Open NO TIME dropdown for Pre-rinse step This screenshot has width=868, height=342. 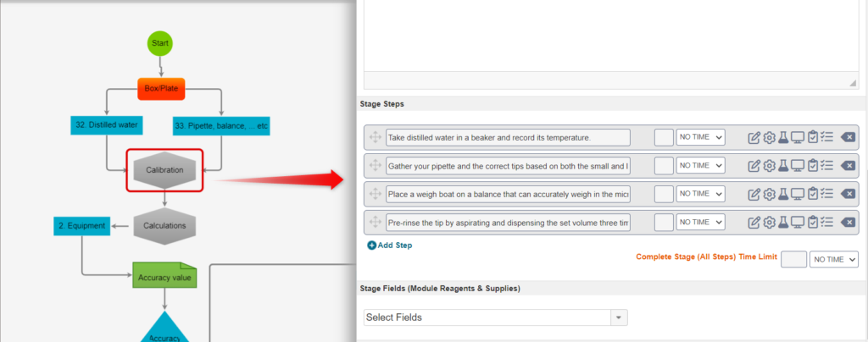coord(700,222)
